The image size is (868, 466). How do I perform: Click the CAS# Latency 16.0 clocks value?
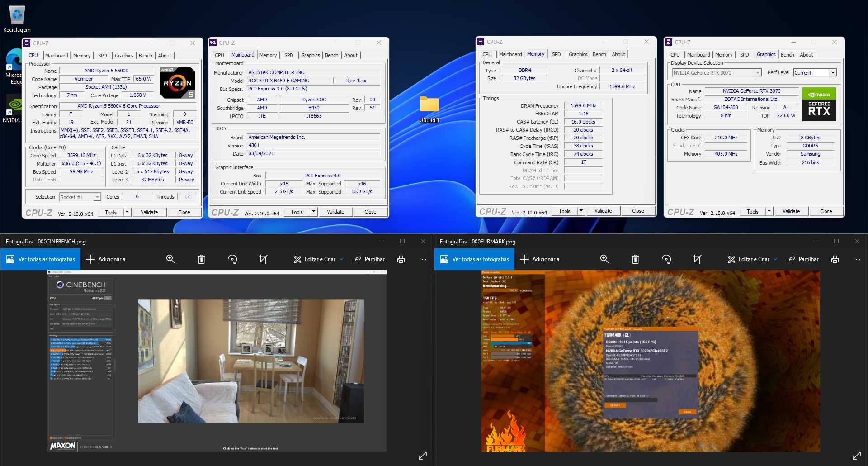583,122
